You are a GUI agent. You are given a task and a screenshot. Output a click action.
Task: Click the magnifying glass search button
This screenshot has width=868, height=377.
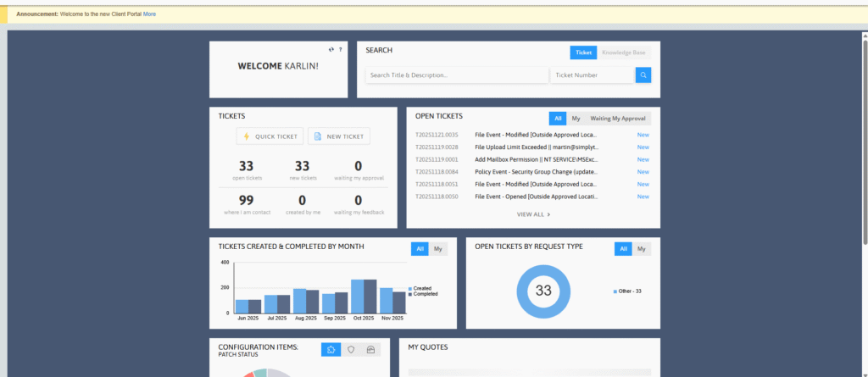[643, 75]
